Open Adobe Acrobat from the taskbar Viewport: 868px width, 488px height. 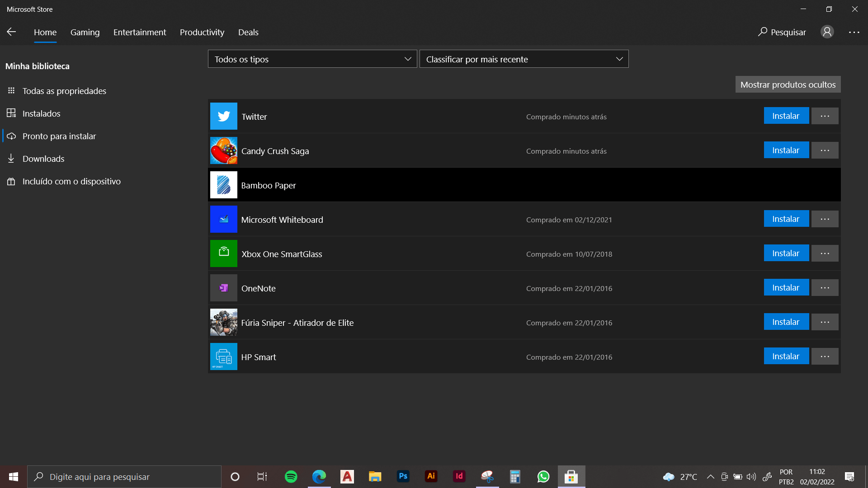[x=347, y=477]
